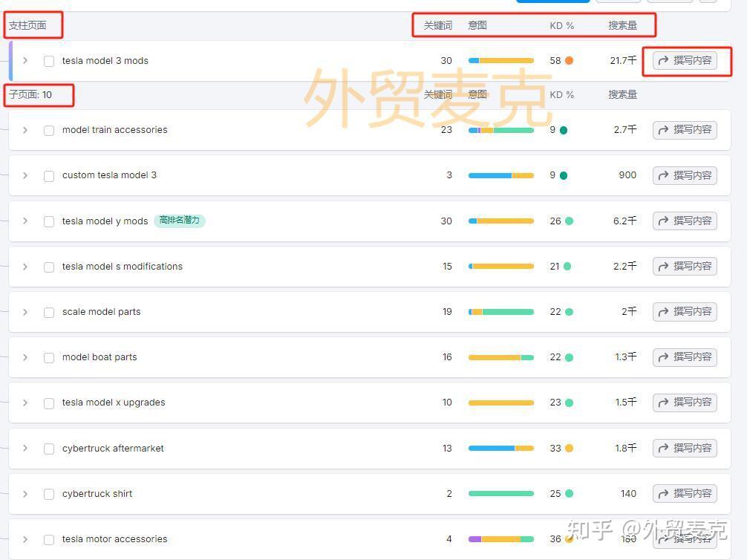Expand the model boat parts row
The height and width of the screenshot is (560, 747).
[25, 357]
